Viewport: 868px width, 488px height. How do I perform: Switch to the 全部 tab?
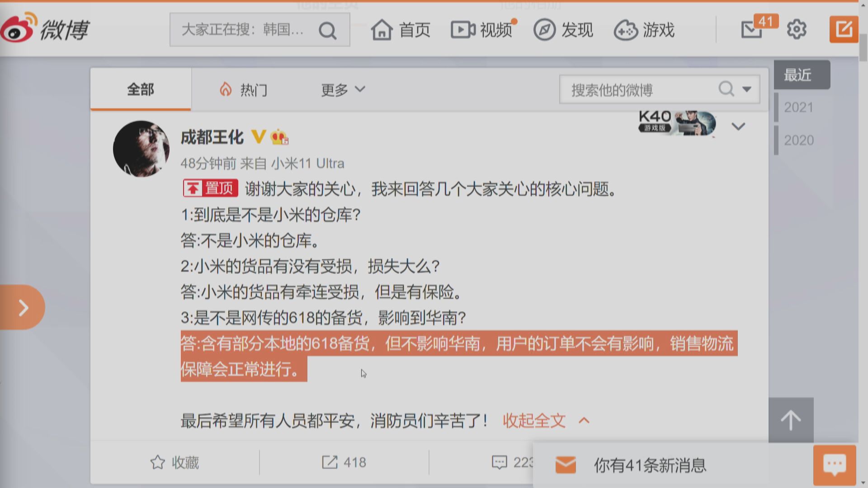[x=141, y=89]
